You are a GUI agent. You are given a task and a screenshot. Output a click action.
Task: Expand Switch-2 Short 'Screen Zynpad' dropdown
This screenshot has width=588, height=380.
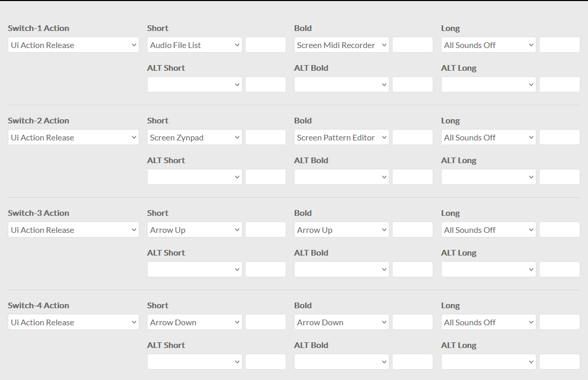coord(194,137)
